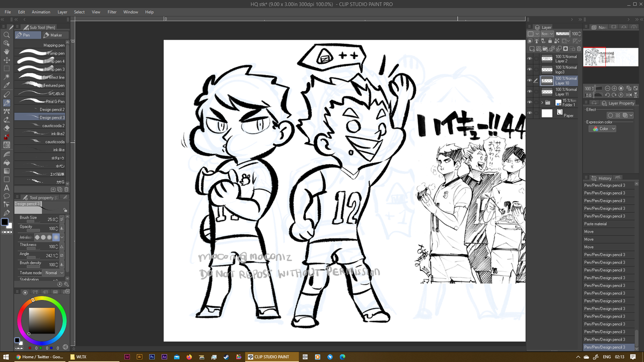Image resolution: width=644 pixels, height=362 pixels.
Task: Select the Fill bucket tool
Action: point(6,162)
